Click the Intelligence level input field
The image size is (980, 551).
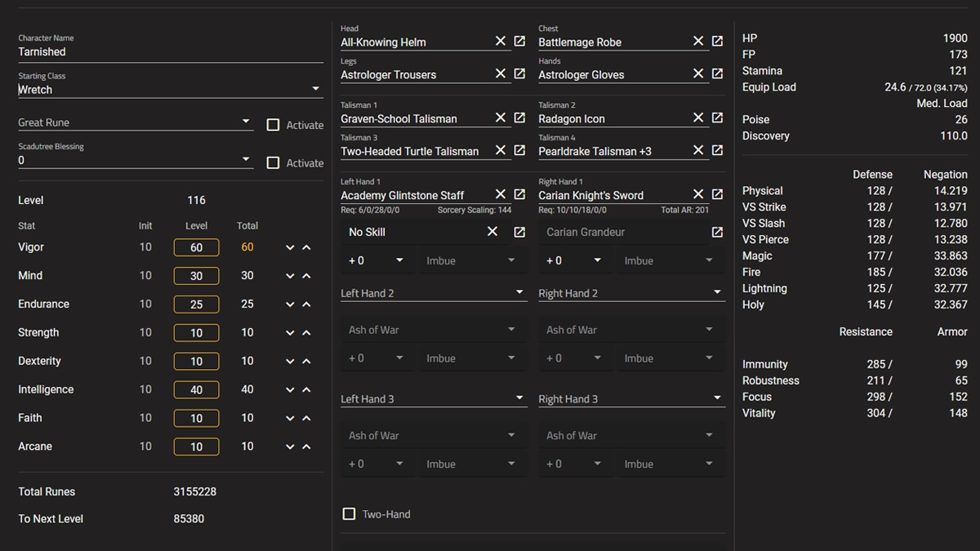pyautogui.click(x=196, y=389)
